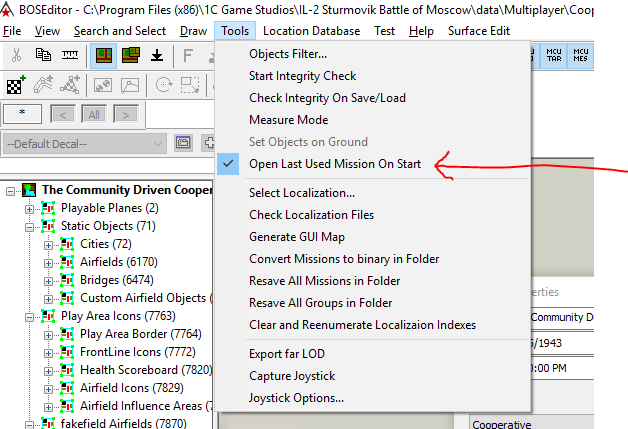Click the Copy documents toolbar icon

43,55
